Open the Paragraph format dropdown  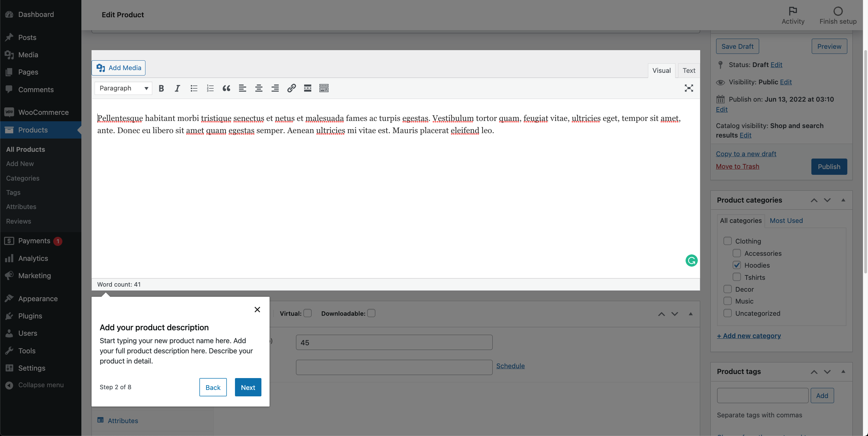123,88
